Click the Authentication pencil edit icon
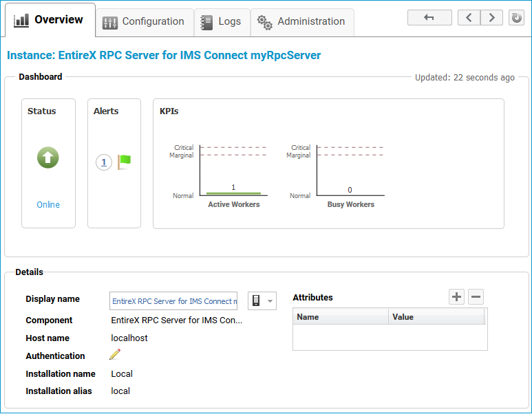This screenshot has height=414, width=532. tap(115, 354)
